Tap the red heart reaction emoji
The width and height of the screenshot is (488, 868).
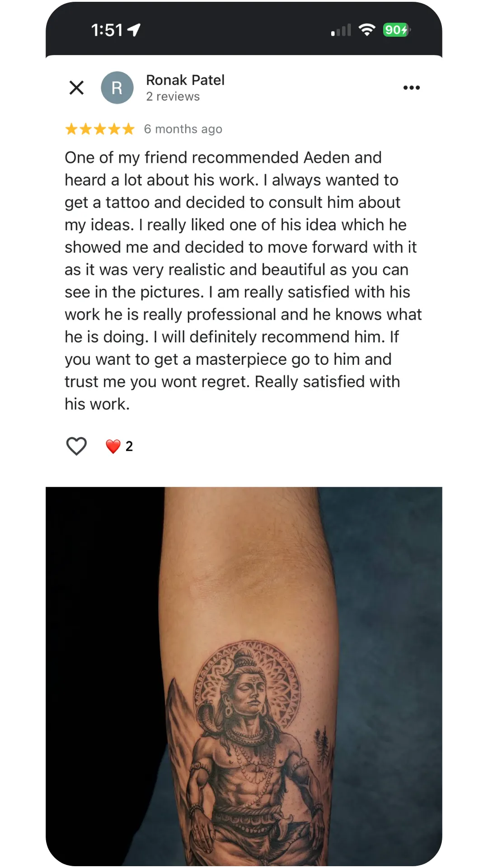[113, 446]
